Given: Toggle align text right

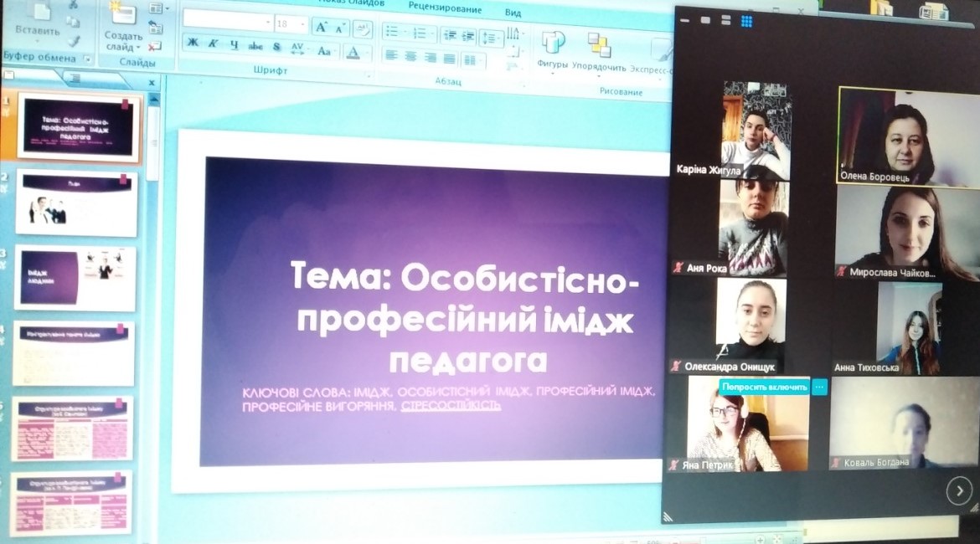Looking at the screenshot, I should tap(430, 58).
